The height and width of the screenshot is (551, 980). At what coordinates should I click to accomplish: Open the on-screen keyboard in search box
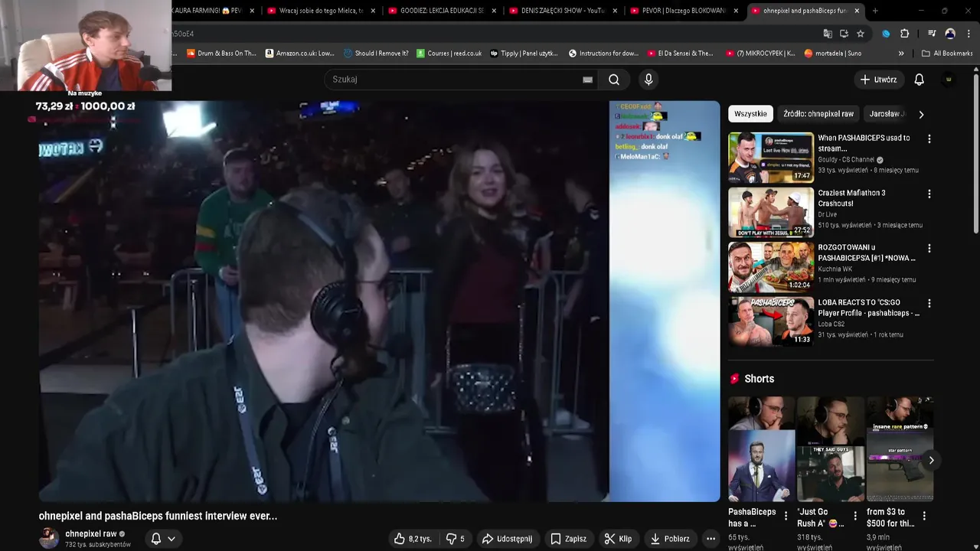[587, 80]
